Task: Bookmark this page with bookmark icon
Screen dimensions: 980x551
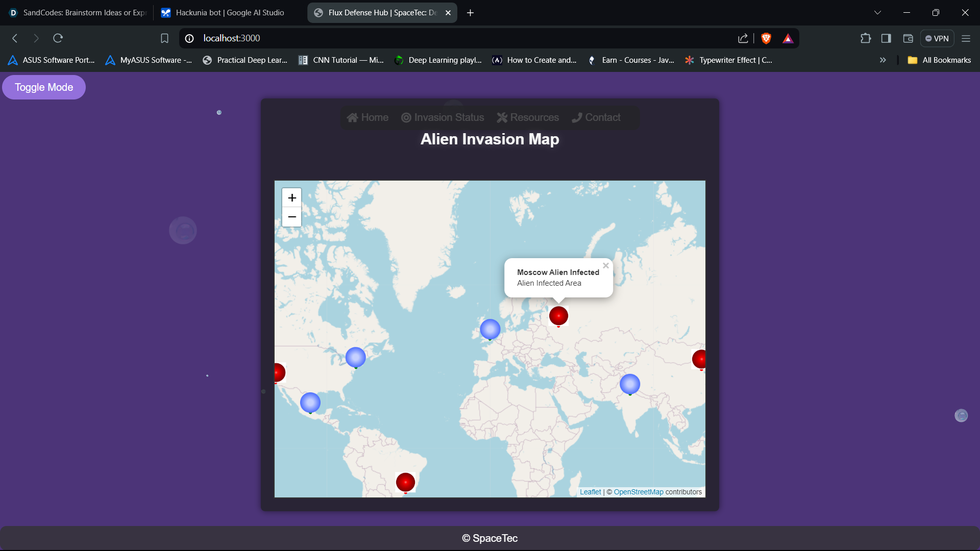Action: click(164, 38)
